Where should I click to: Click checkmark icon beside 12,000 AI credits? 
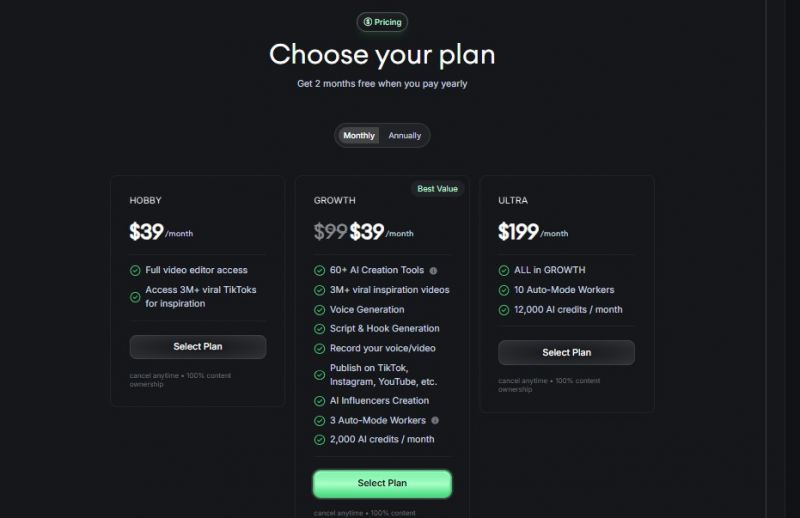504,310
